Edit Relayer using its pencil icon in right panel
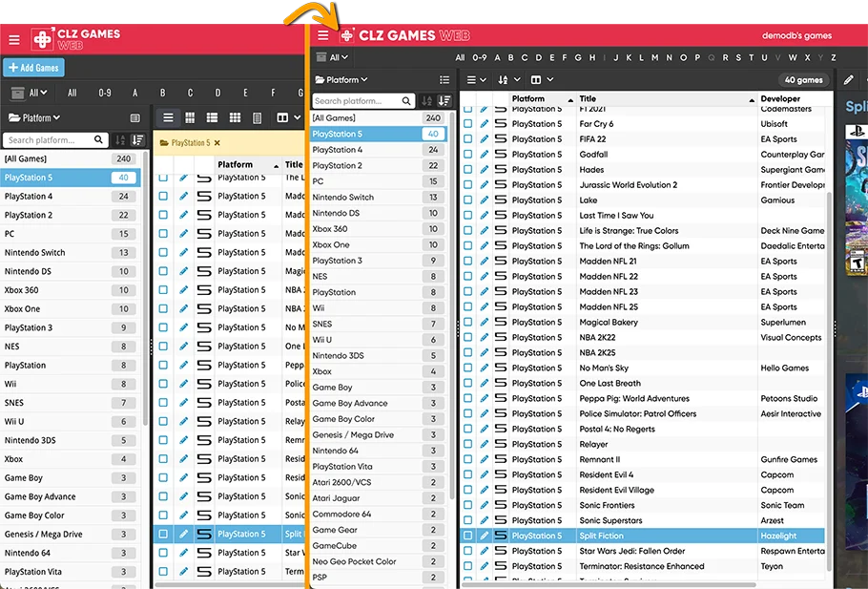This screenshot has width=868, height=589. [485, 444]
